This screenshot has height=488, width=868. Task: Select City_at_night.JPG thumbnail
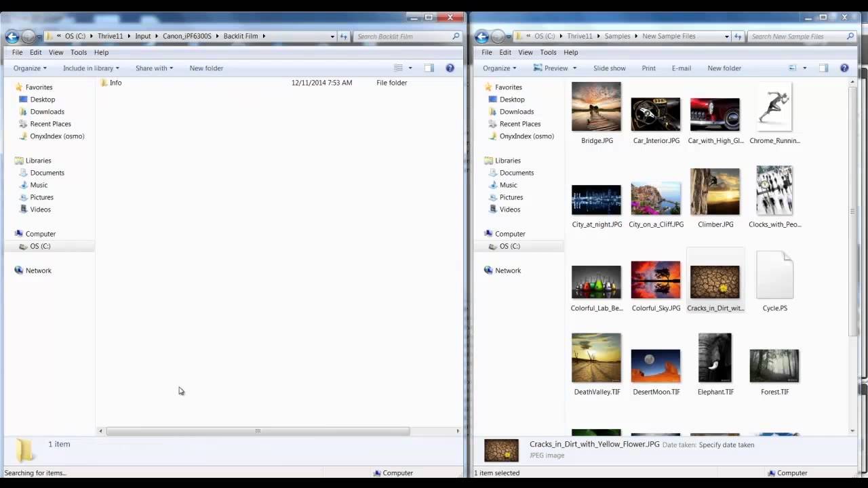[x=596, y=200]
